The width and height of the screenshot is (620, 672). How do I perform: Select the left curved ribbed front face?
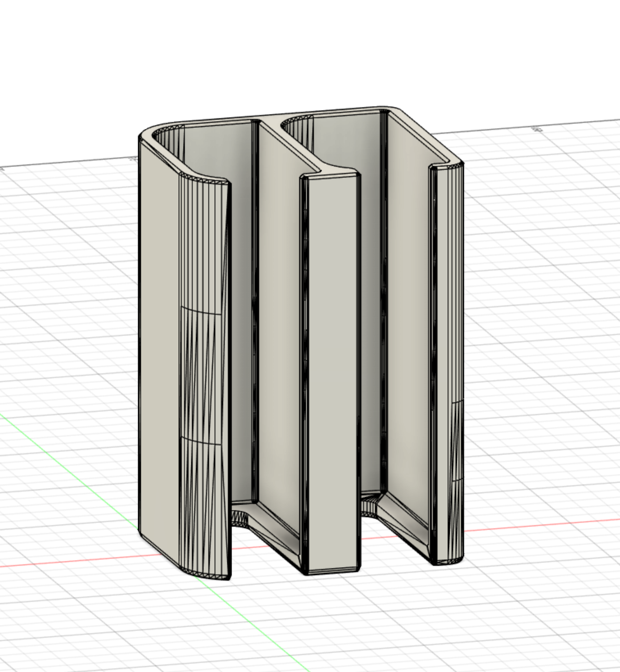[204, 376]
